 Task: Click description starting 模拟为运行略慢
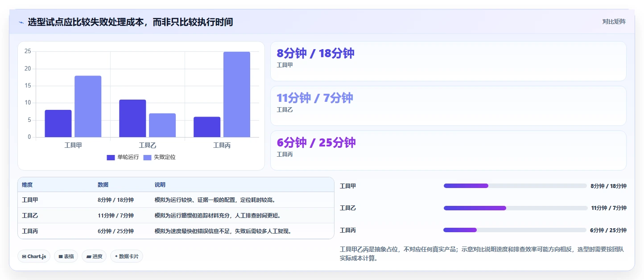tap(218, 216)
